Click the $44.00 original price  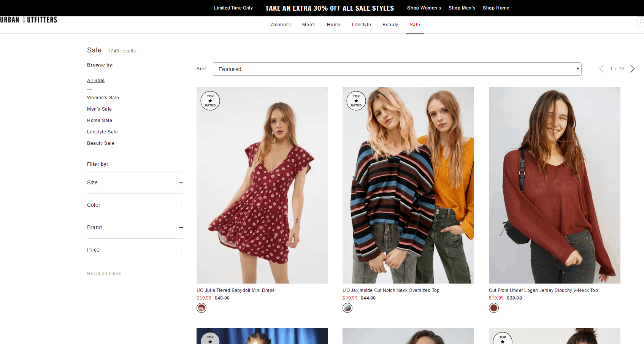368,298
